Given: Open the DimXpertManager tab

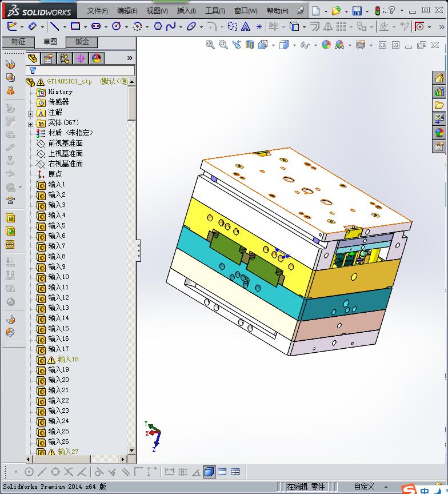Looking at the screenshot, I should pos(81,58).
